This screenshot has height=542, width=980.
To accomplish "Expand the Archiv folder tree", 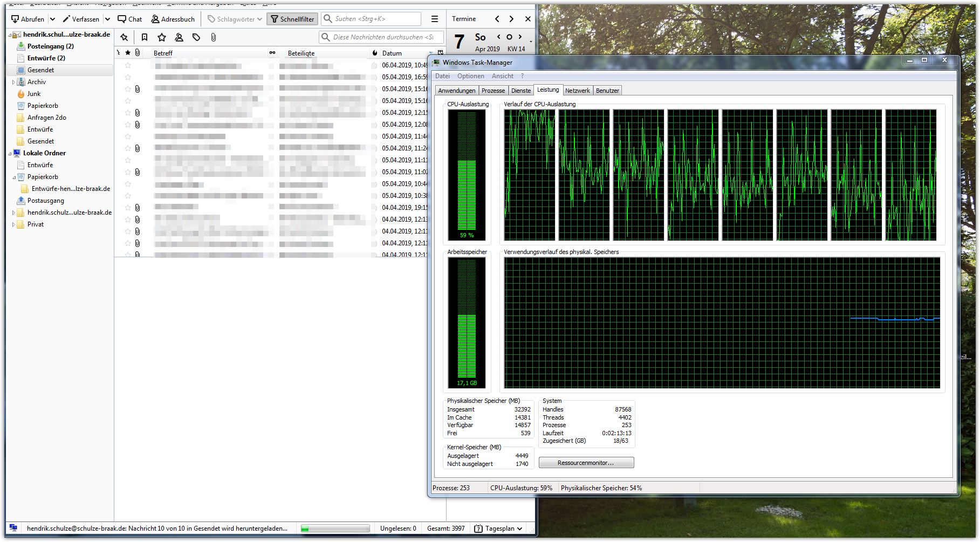I will pos(13,82).
